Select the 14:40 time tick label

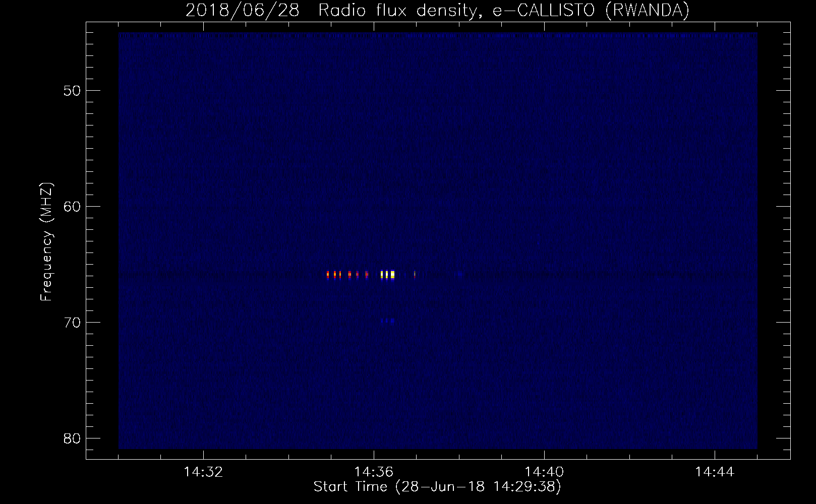coord(544,472)
